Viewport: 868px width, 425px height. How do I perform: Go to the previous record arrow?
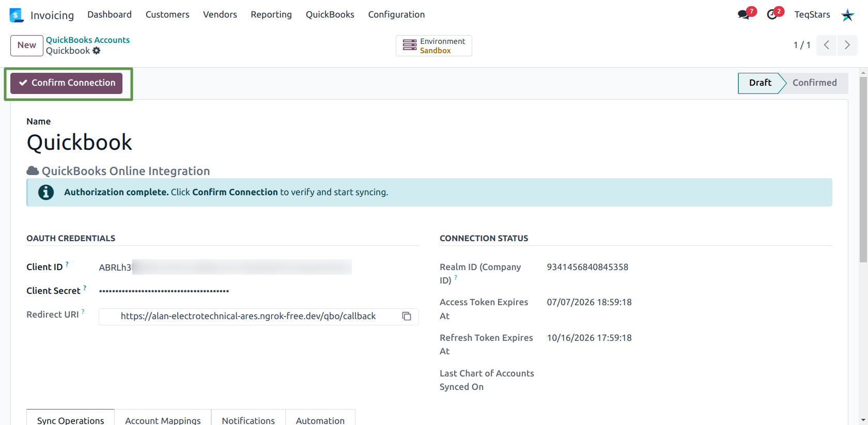pos(827,45)
